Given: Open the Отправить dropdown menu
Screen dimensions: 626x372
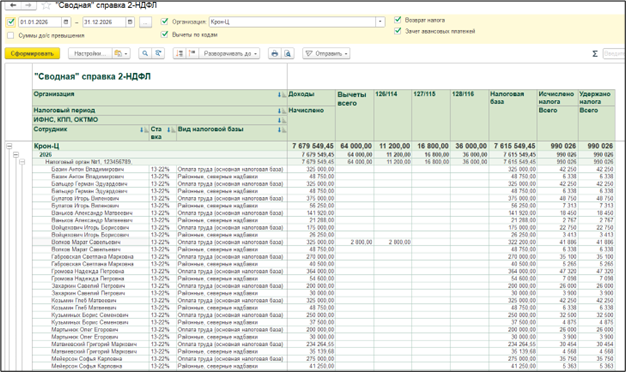Looking at the screenshot, I should [x=327, y=53].
